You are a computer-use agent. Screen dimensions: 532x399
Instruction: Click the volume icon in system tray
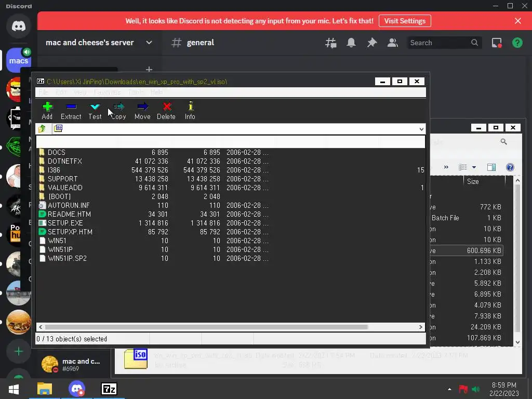tap(476, 389)
